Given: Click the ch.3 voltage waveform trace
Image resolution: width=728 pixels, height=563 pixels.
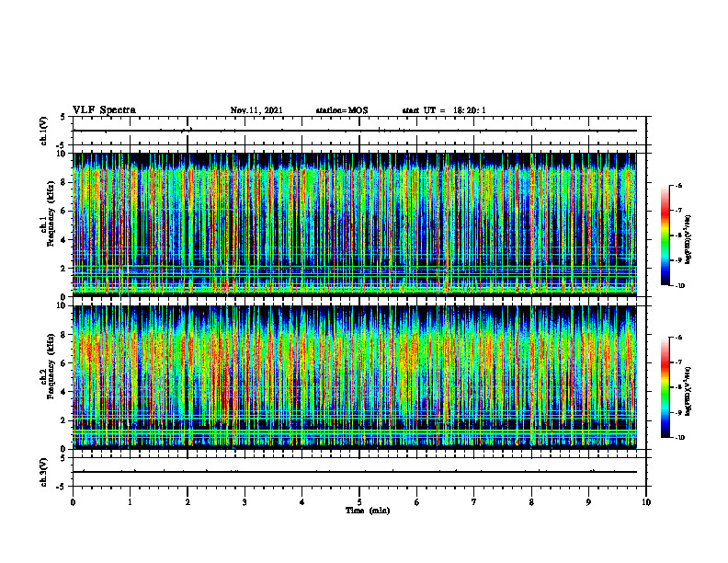Looking at the screenshot, I should tap(355, 472).
